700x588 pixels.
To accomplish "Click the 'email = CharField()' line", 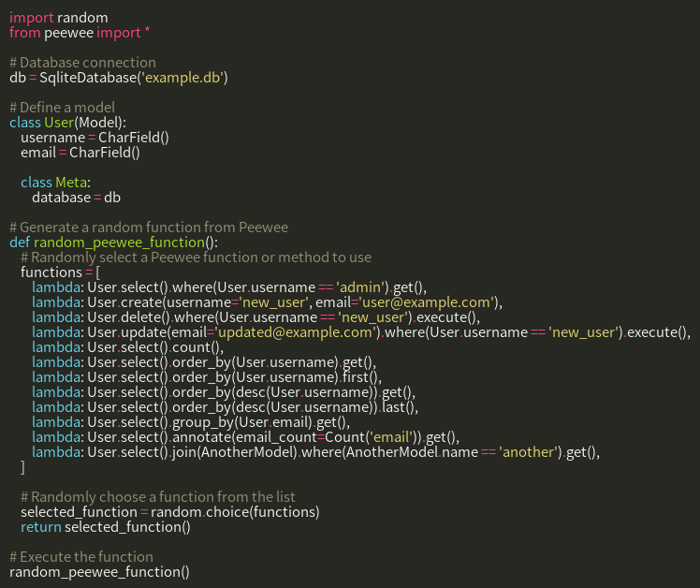I will coord(80,153).
